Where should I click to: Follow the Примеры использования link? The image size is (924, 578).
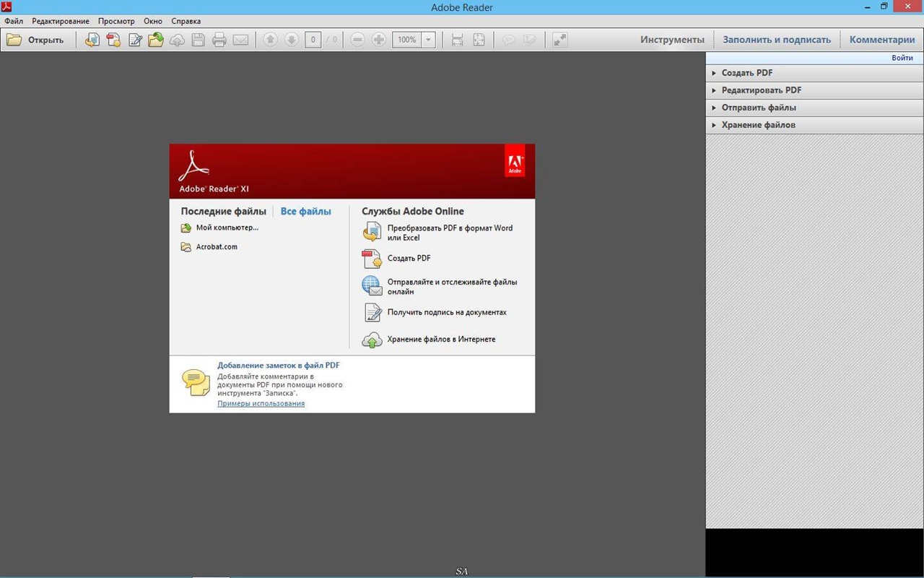pos(261,404)
